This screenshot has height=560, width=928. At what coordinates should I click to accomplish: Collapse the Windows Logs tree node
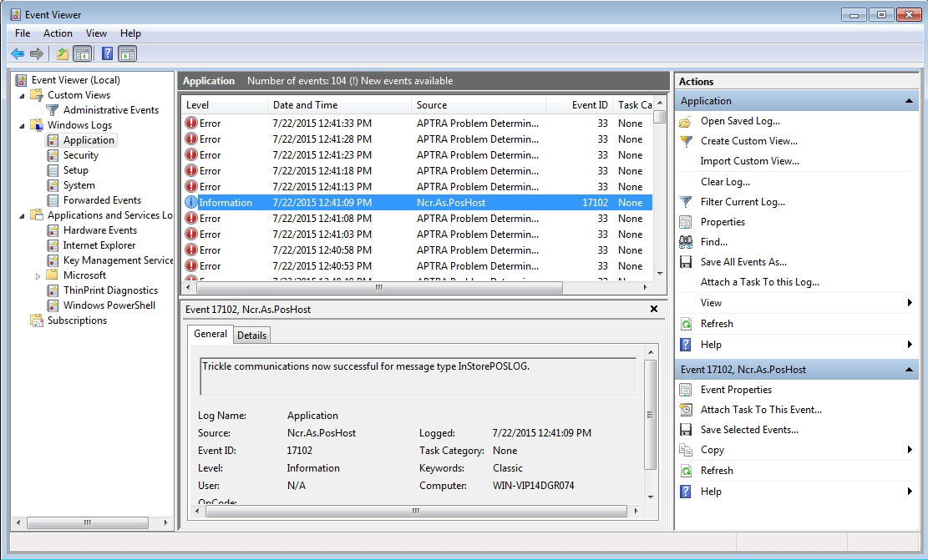23,125
